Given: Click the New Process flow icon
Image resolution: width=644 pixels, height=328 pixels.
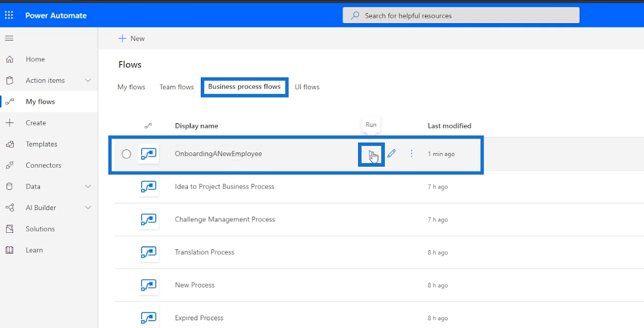Looking at the screenshot, I should coord(149,285).
